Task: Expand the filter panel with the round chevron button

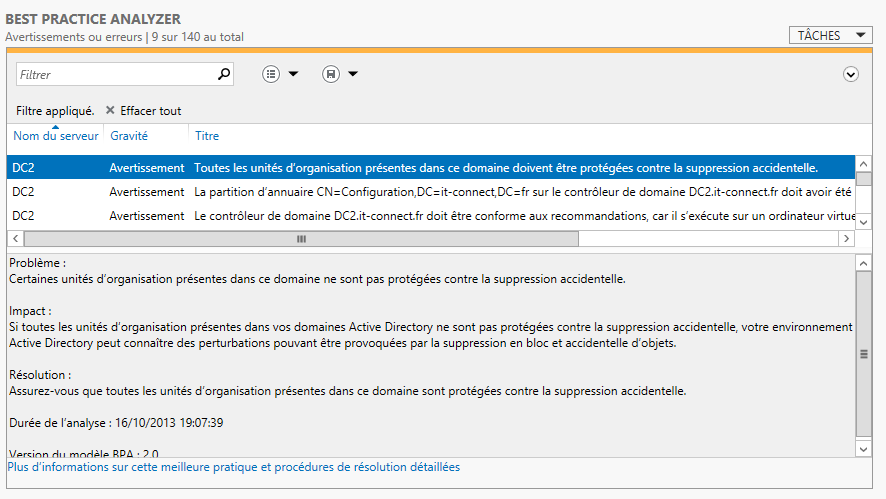Action: (850, 74)
